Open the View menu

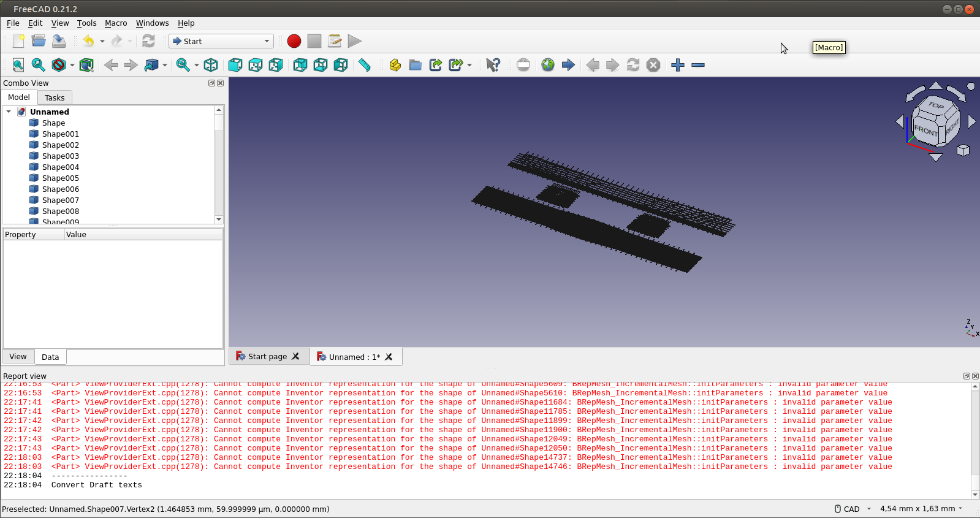coord(60,23)
